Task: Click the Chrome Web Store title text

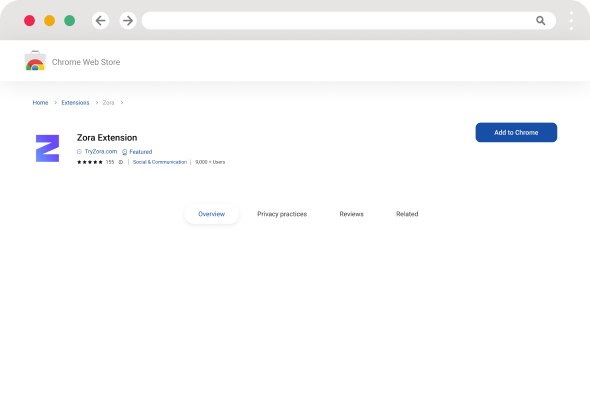Action: click(x=86, y=62)
